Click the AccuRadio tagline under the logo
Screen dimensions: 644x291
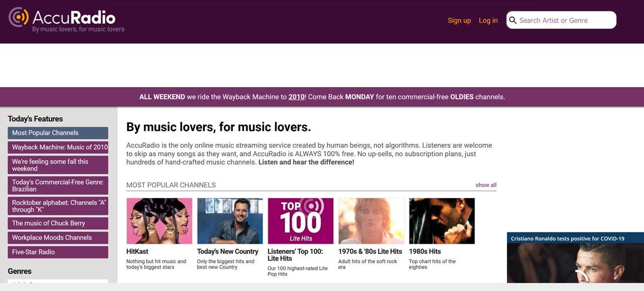[x=78, y=29]
